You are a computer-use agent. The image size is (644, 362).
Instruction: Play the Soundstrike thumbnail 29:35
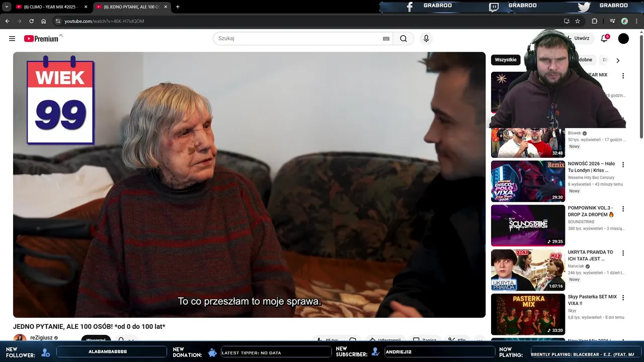tap(528, 225)
